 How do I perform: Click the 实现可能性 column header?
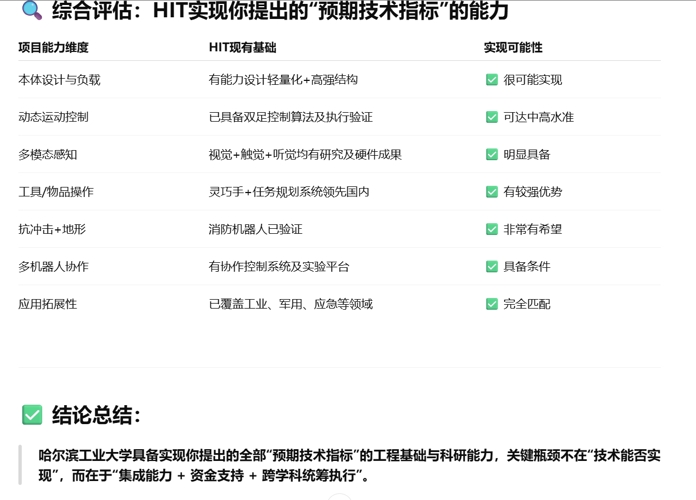pyautogui.click(x=513, y=48)
